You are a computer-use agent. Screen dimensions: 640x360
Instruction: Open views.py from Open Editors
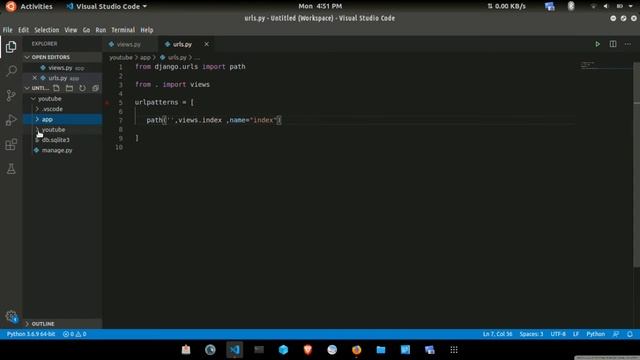point(62,68)
